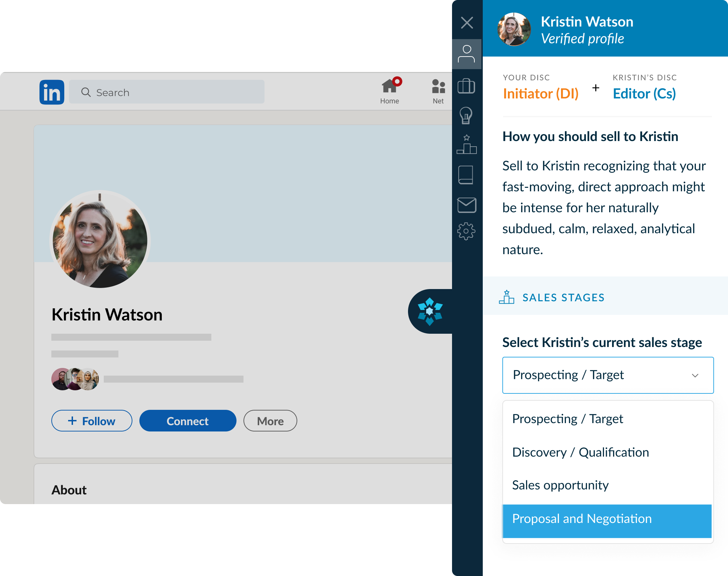Click the briefcase icon in sidebar
The image size is (728, 576).
pos(466,86)
